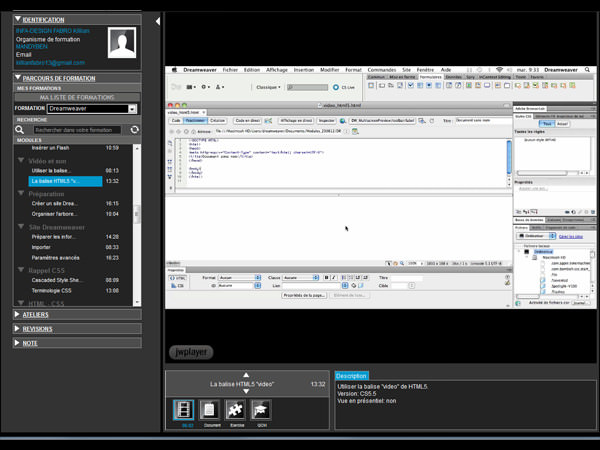Click the search magnifier in Recherche

pos(20,130)
